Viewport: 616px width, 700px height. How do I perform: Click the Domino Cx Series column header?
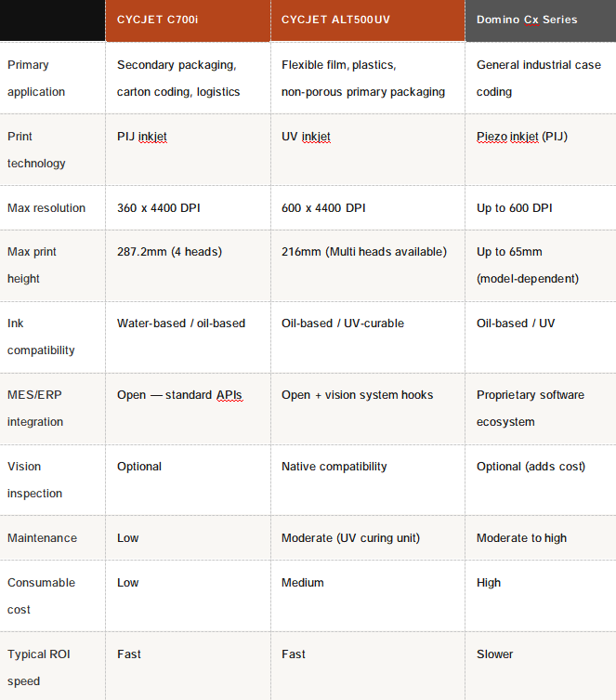pos(527,20)
